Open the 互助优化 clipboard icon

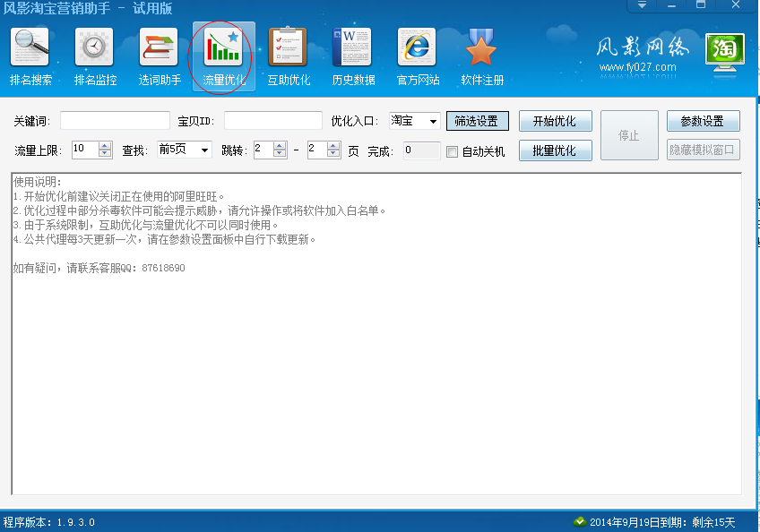[288, 47]
